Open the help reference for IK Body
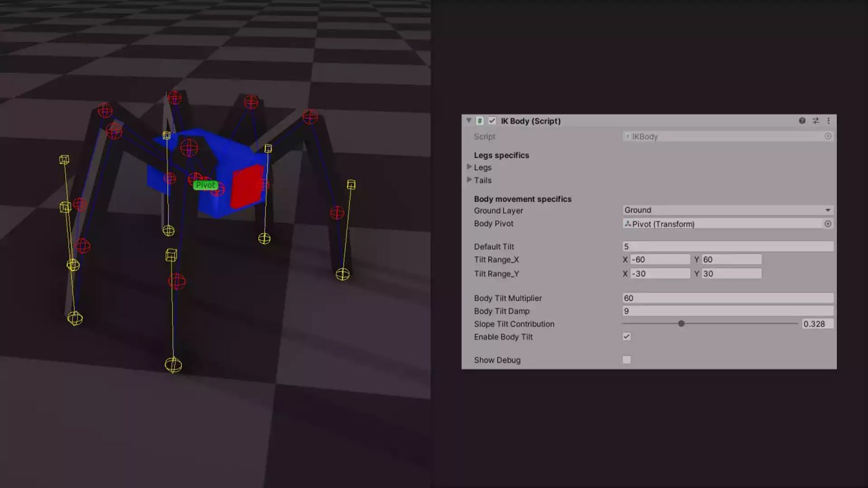This screenshot has height=488, width=868. coord(802,121)
